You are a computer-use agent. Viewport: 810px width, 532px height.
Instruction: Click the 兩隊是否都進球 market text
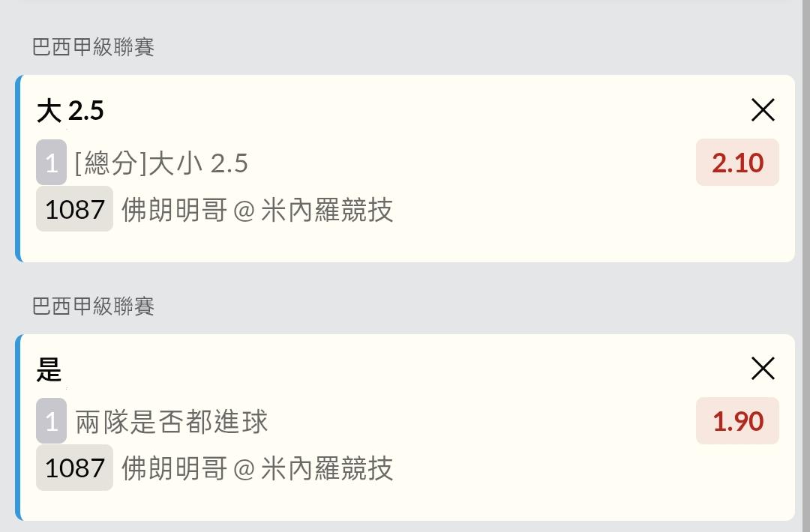[x=172, y=422]
